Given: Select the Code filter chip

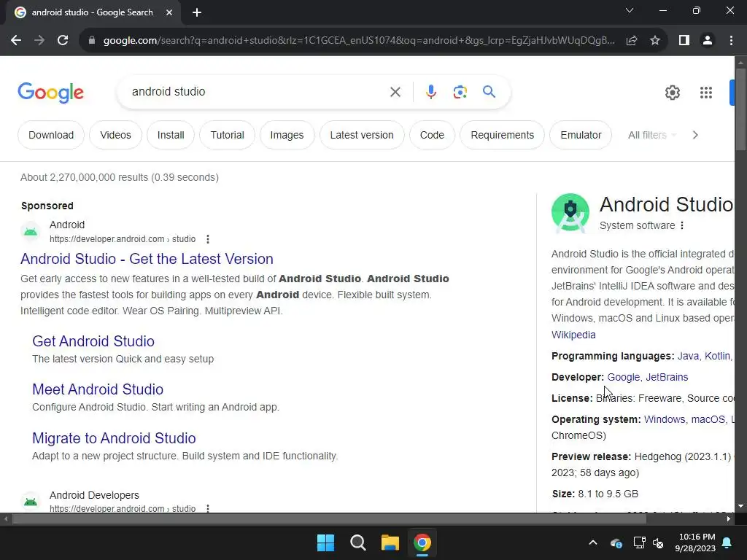Looking at the screenshot, I should (432, 135).
